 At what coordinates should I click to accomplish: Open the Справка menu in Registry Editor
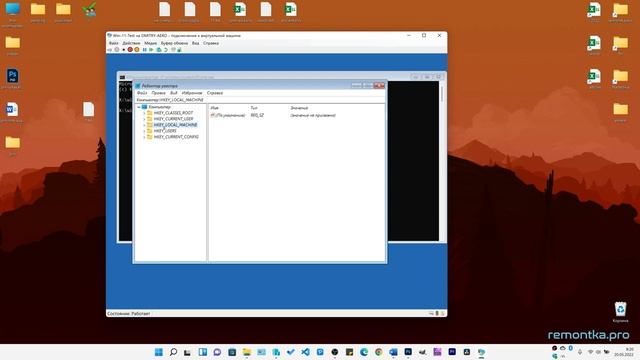(215, 93)
